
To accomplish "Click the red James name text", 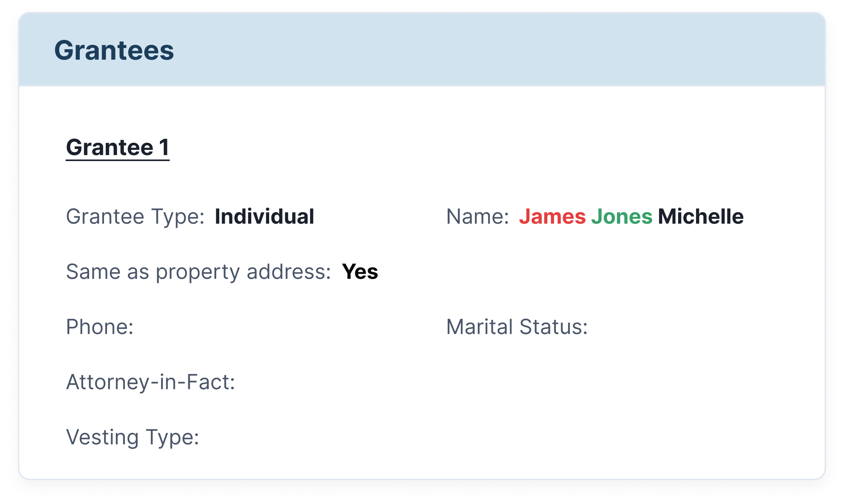I will (x=552, y=217).
